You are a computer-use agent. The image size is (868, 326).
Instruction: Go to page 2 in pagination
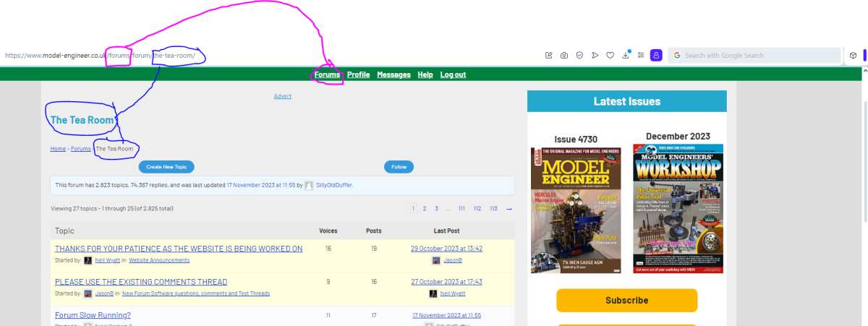click(x=425, y=208)
